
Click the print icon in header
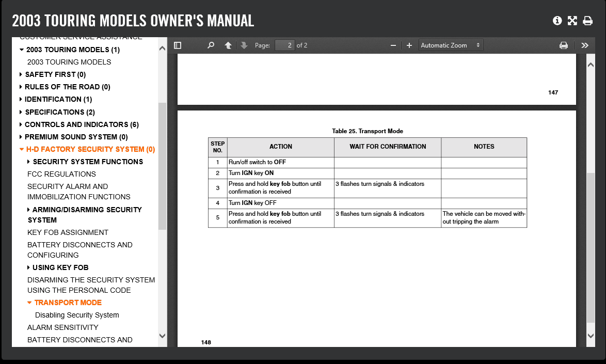coord(587,21)
